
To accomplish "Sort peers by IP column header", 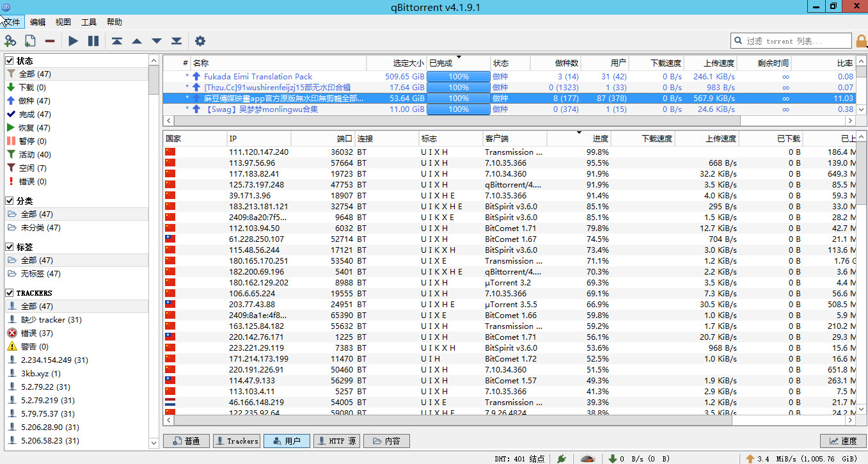I will click(x=259, y=138).
